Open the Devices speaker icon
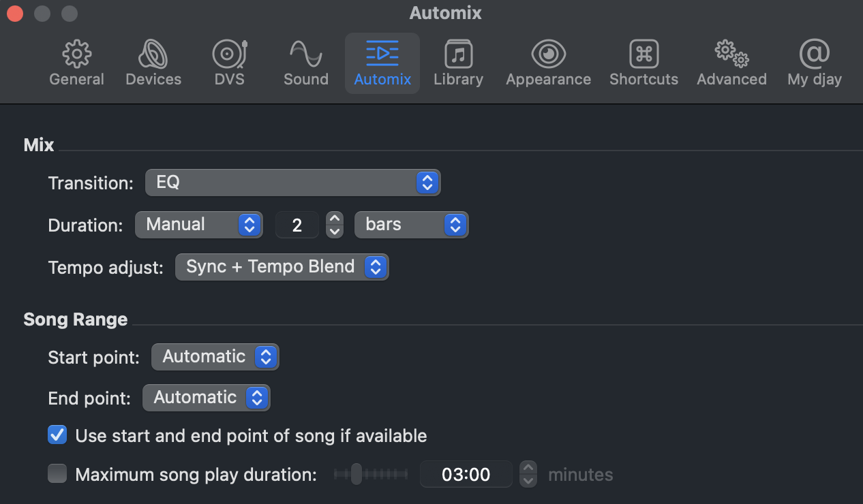The image size is (863, 504). tap(153, 54)
